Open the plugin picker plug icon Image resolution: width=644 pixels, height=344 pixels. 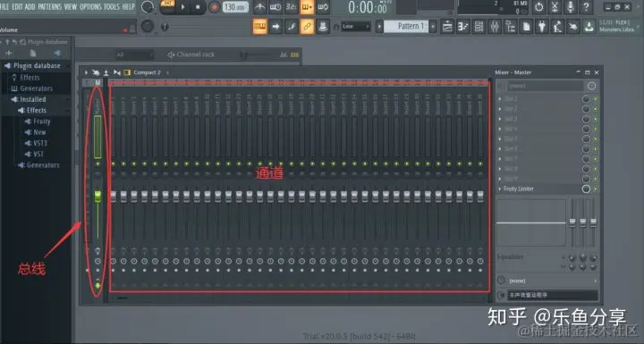click(542, 27)
